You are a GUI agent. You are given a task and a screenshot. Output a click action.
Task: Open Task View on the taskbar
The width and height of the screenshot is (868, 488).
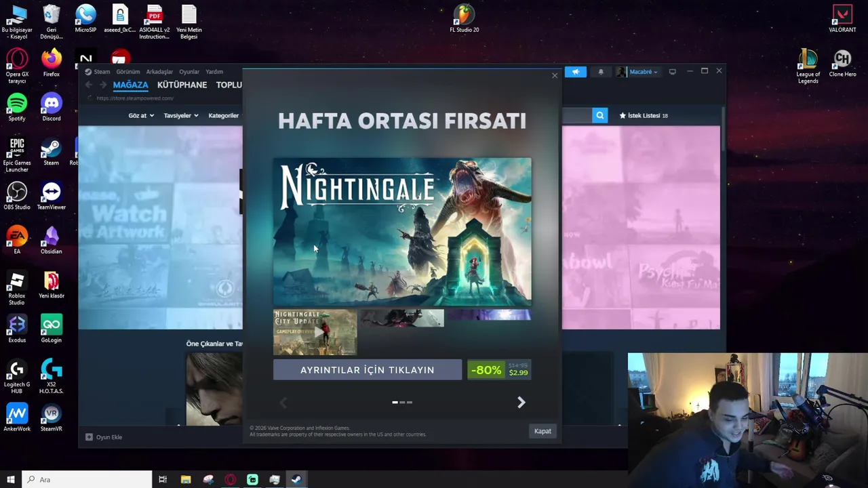(163, 480)
